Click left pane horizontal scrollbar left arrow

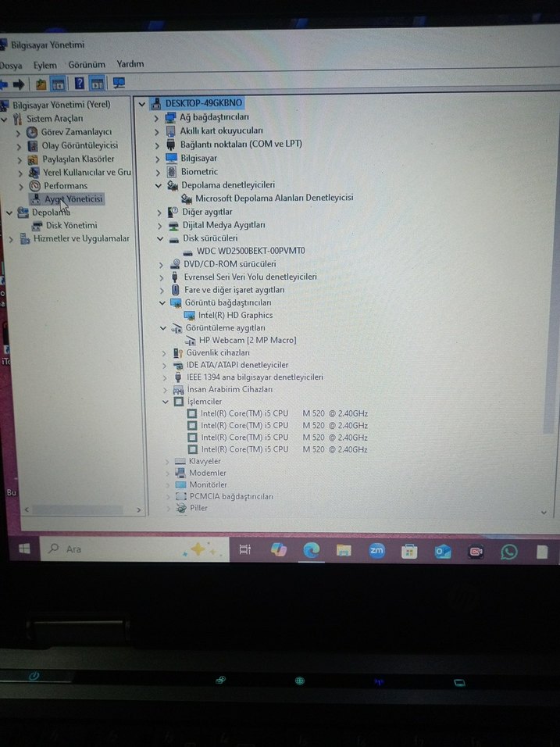(27, 509)
